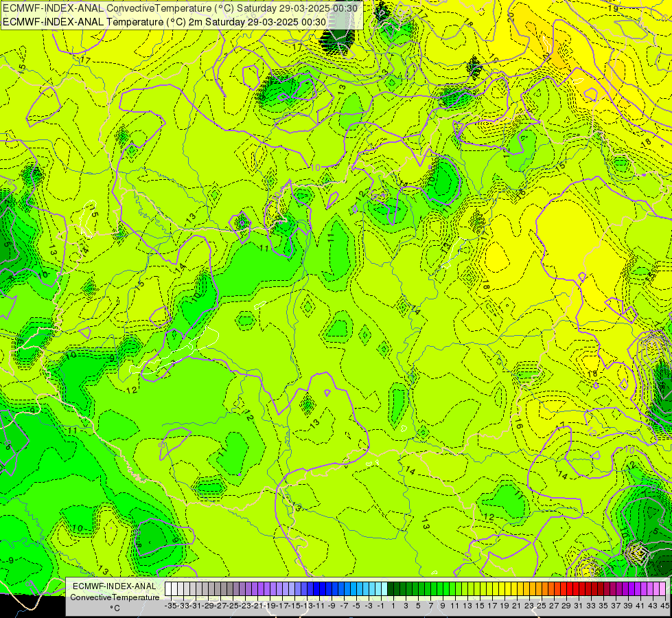Click the Temperature 2m title line

[164, 22]
